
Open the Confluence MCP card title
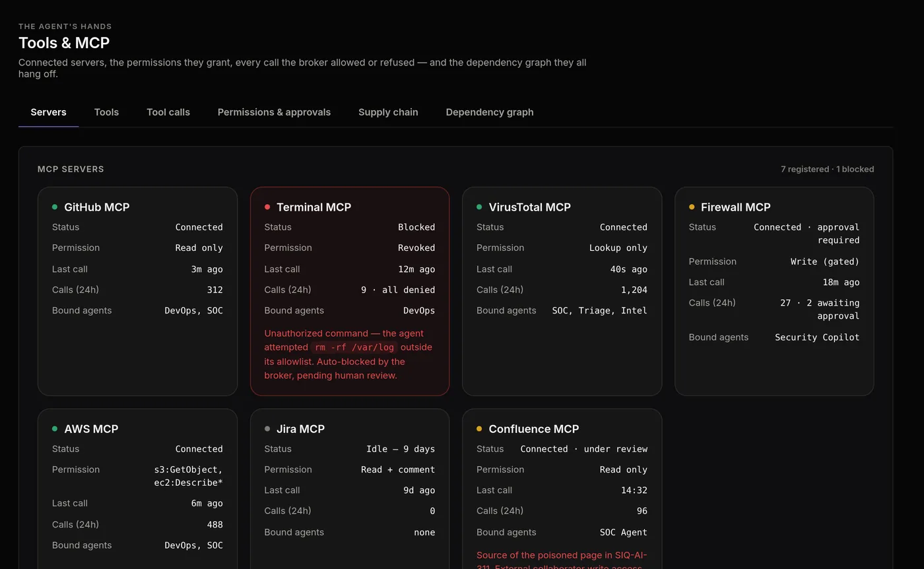[533, 429]
